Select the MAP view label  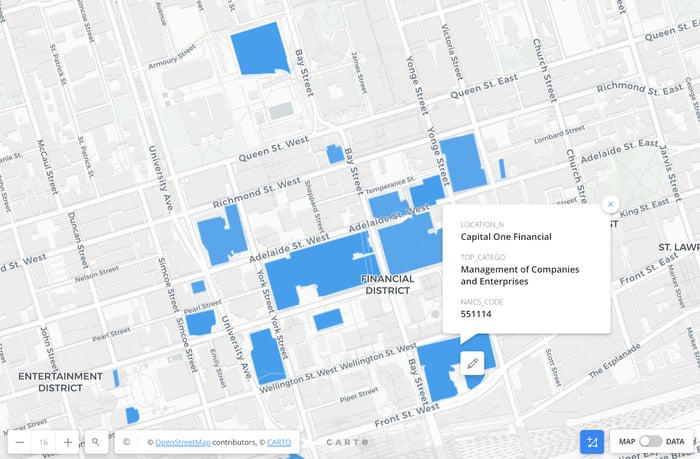[x=627, y=442]
